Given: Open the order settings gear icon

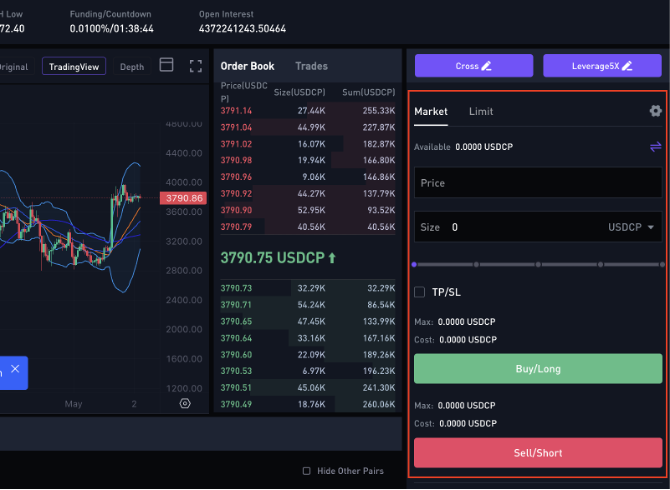Looking at the screenshot, I should tap(655, 111).
